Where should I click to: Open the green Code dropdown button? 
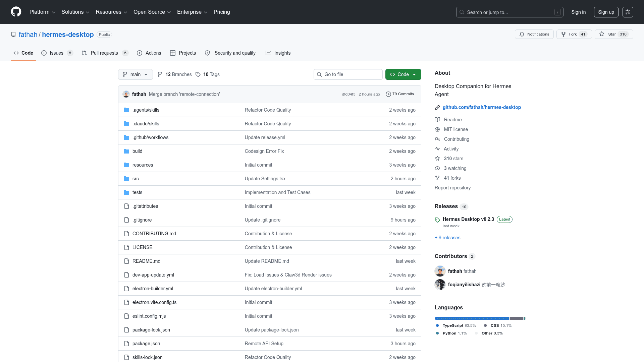click(x=403, y=74)
